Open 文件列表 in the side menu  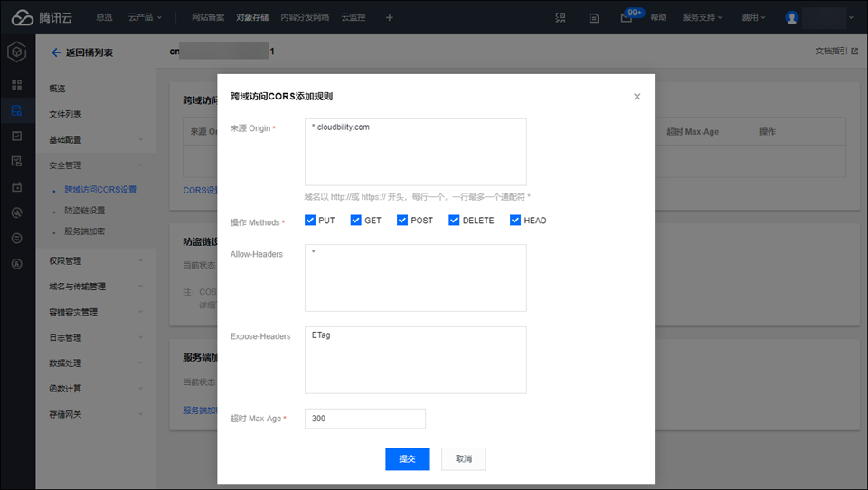65,114
